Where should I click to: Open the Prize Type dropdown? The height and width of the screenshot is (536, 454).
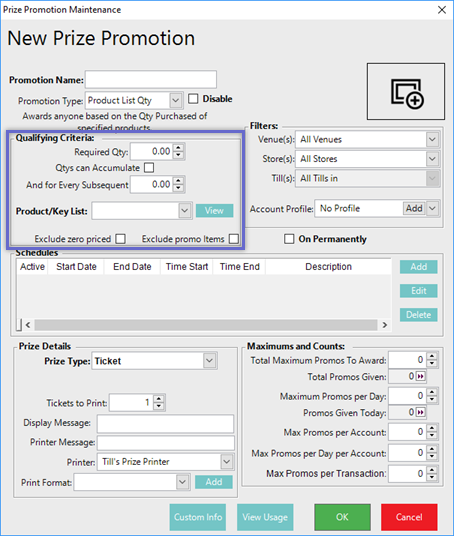pos(209,361)
